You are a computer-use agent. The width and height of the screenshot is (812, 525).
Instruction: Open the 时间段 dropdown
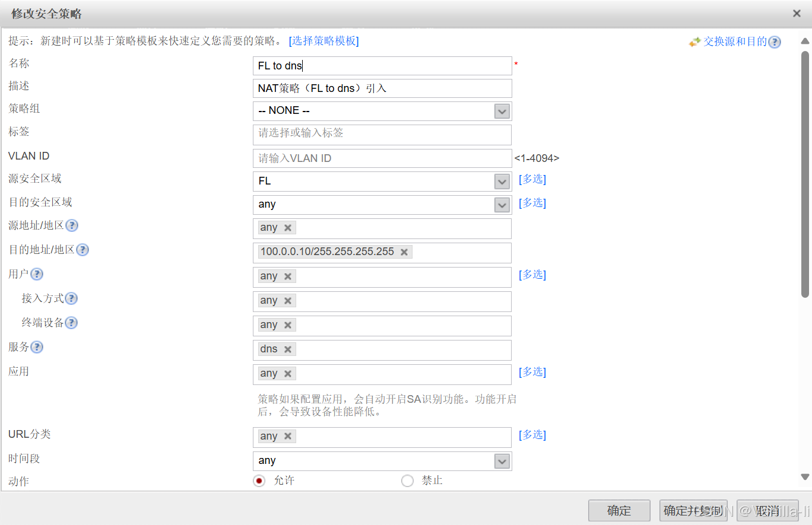pyautogui.click(x=502, y=461)
